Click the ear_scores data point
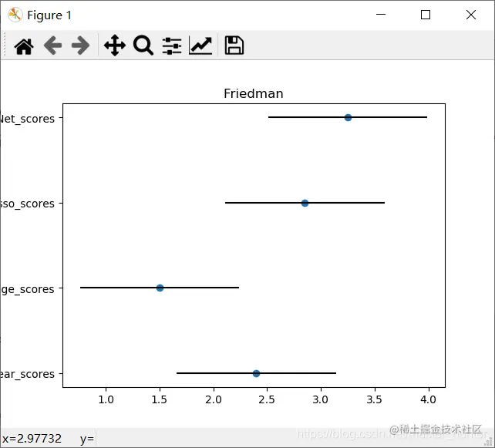Image resolution: width=495 pixels, height=448 pixels. (256, 373)
